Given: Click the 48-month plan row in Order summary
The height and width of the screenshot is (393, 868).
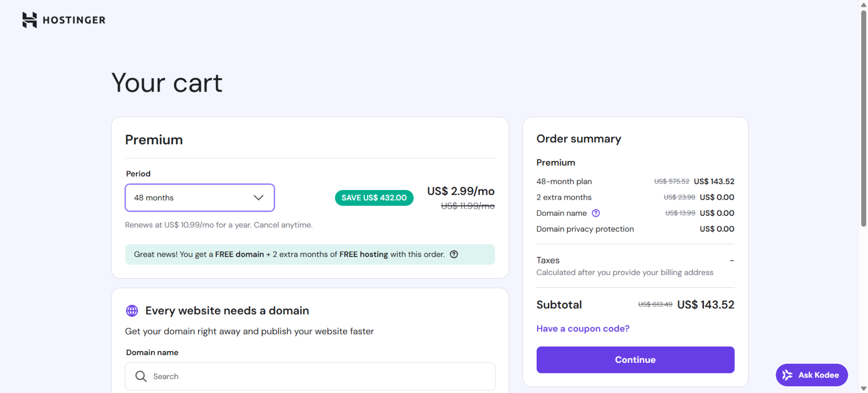Looking at the screenshot, I should click(564, 181).
